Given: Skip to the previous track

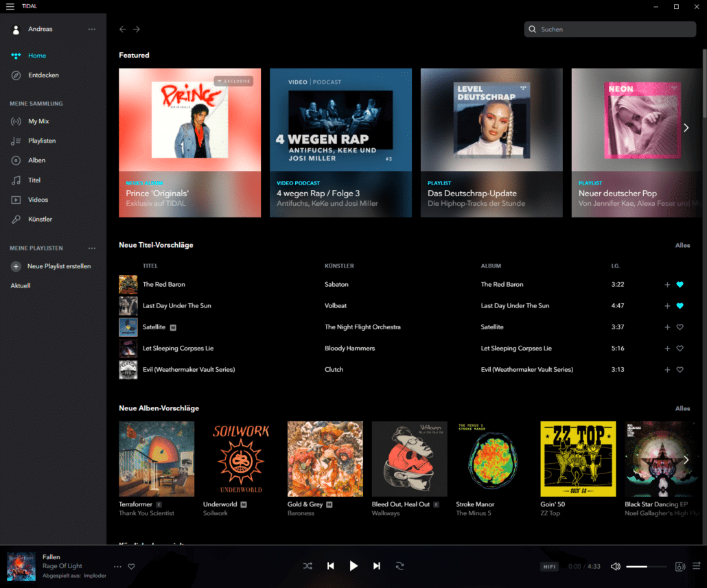Looking at the screenshot, I should click(x=330, y=566).
